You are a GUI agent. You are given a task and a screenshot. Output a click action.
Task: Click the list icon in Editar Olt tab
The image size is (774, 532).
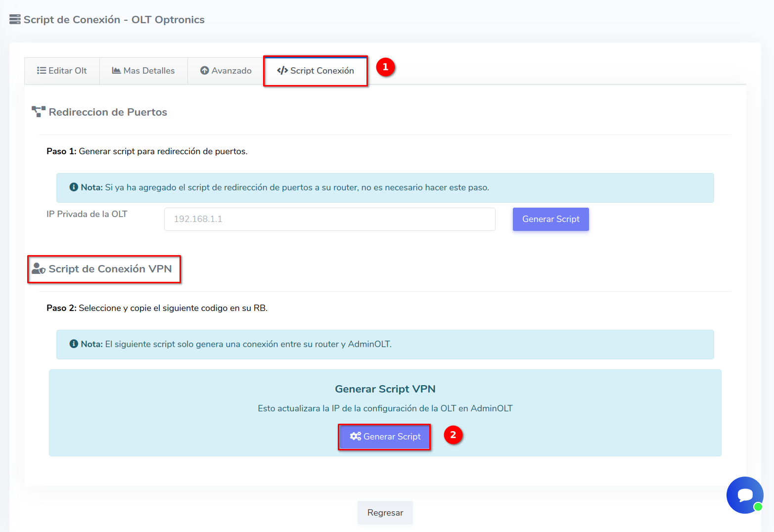point(42,71)
